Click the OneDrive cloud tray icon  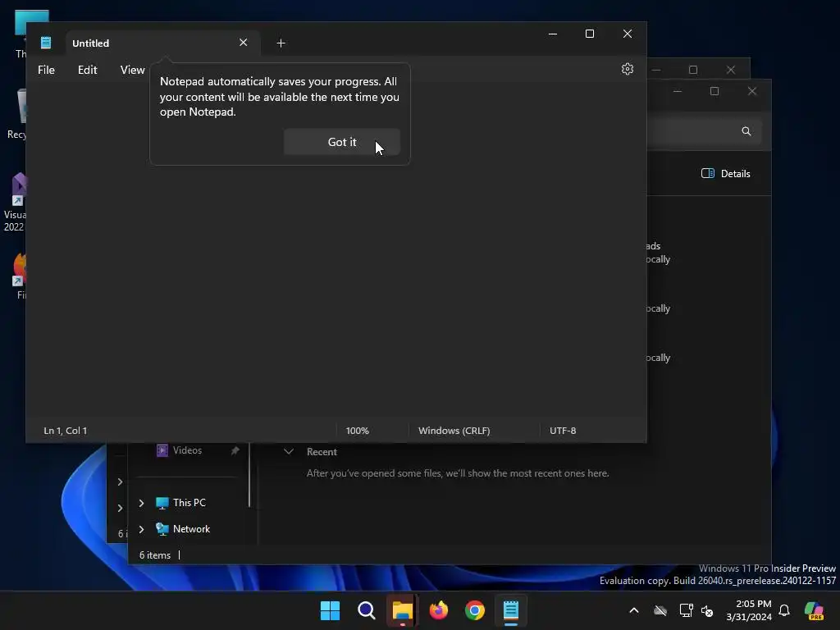coord(660,610)
